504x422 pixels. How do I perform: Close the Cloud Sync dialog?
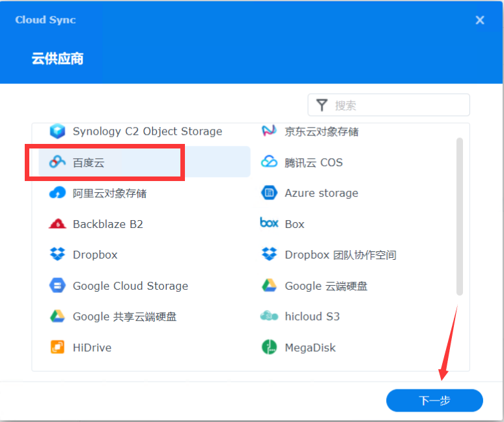pyautogui.click(x=480, y=20)
